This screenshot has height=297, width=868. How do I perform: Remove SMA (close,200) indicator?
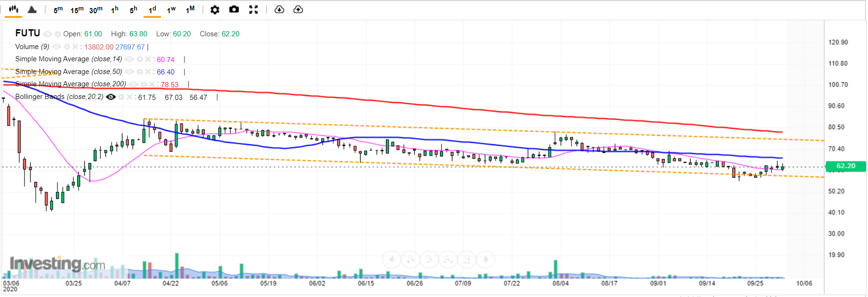coord(153,84)
